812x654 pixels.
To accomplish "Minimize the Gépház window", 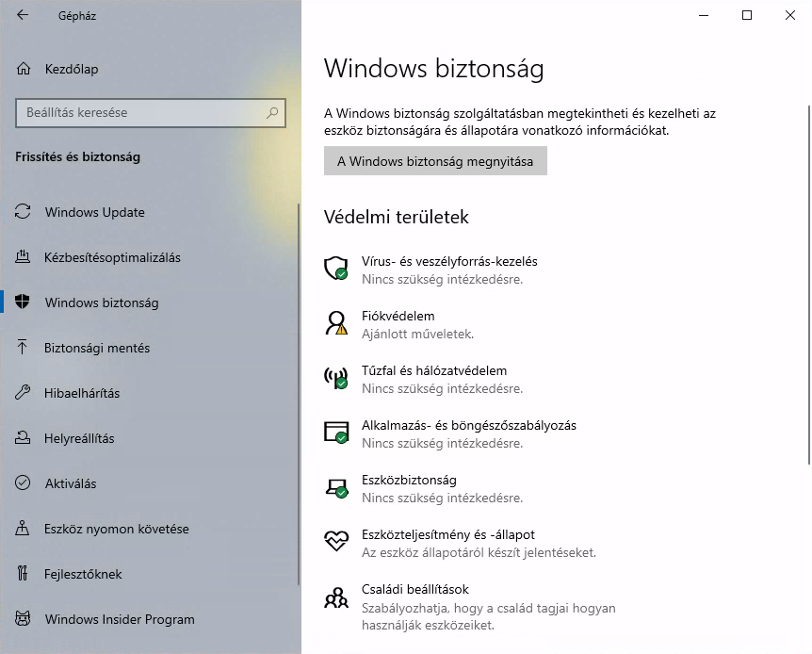I will point(704,15).
